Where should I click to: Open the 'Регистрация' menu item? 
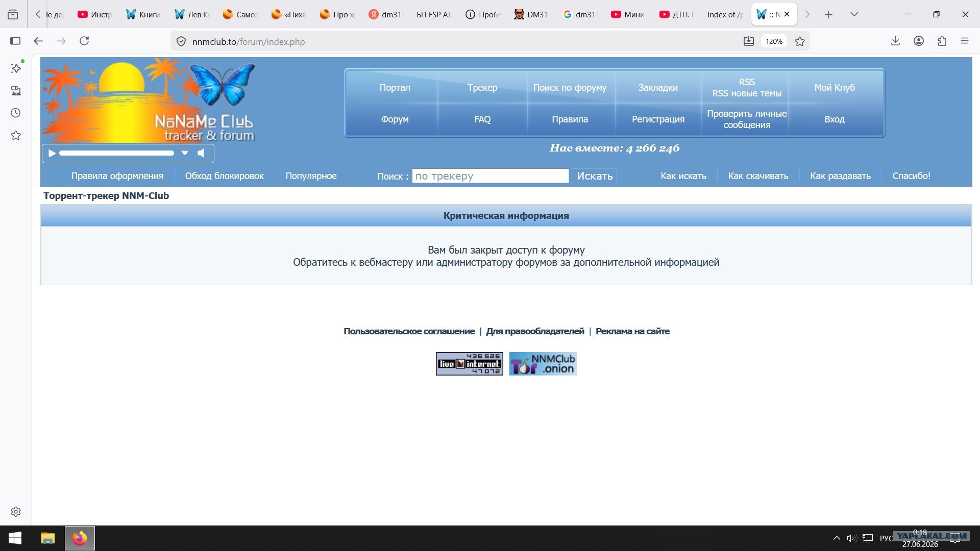(658, 119)
